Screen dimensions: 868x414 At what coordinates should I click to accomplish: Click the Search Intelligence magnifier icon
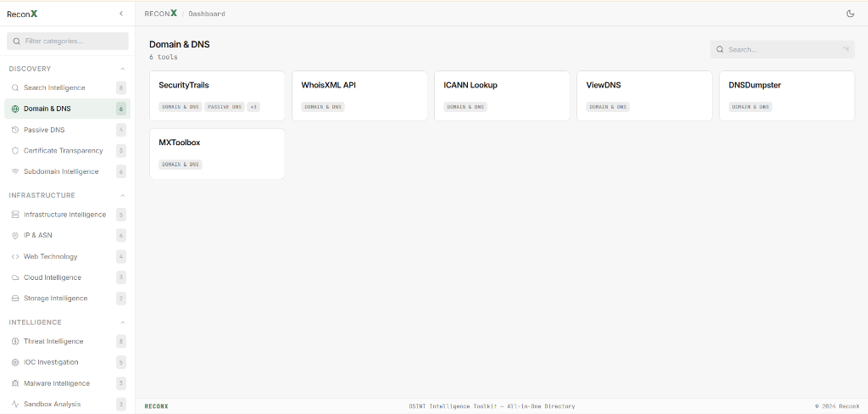click(15, 87)
